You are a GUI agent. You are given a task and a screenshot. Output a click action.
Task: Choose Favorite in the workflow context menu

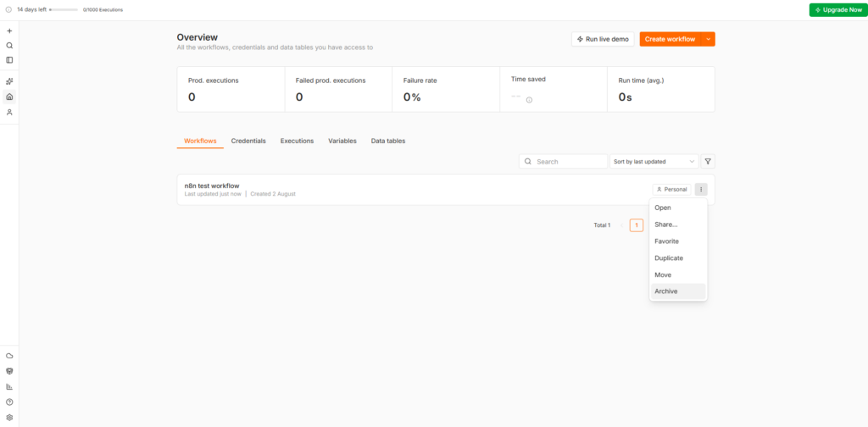click(678, 241)
